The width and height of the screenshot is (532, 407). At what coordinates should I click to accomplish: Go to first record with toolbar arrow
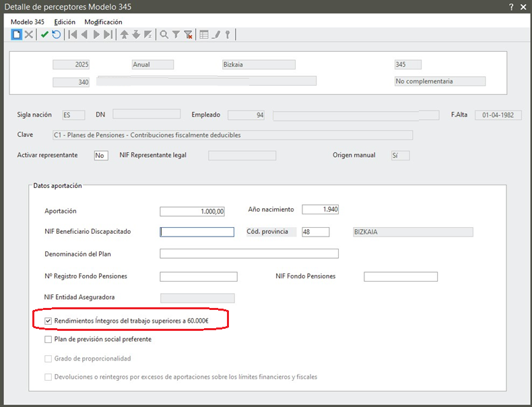tap(73, 34)
